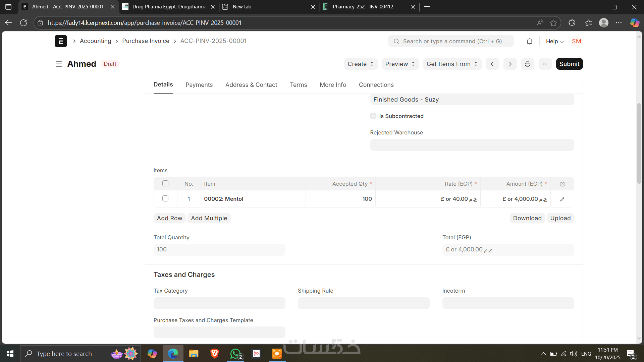Toggle the sidebar hamburger icon
Viewport: 644px width, 362px height.
coord(59,64)
